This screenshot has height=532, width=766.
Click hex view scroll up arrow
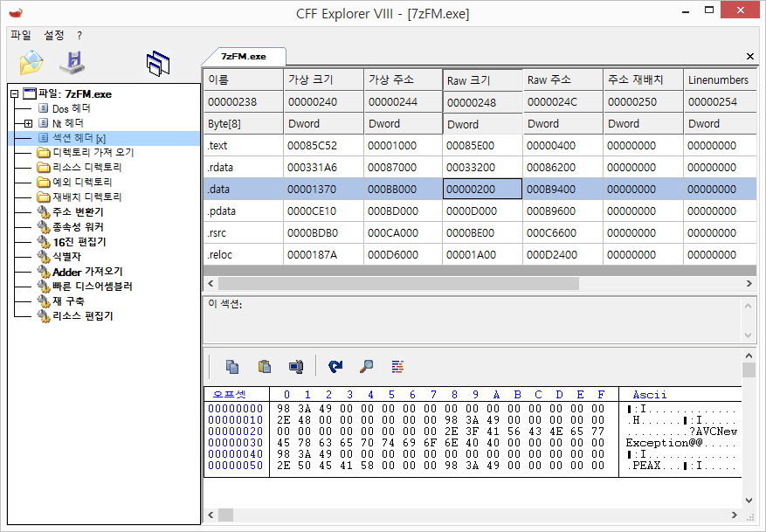749,356
